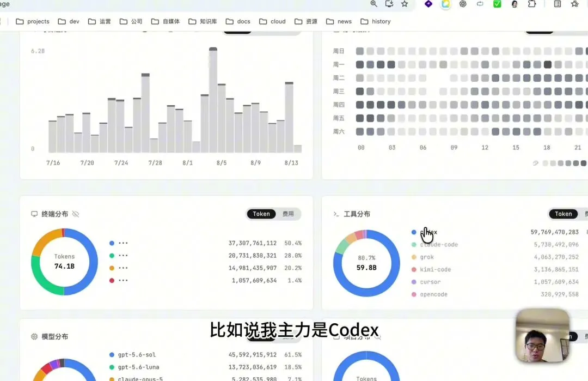Click the presenter webcam thumbnail
Image resolution: width=588 pixels, height=381 pixels.
(x=543, y=336)
